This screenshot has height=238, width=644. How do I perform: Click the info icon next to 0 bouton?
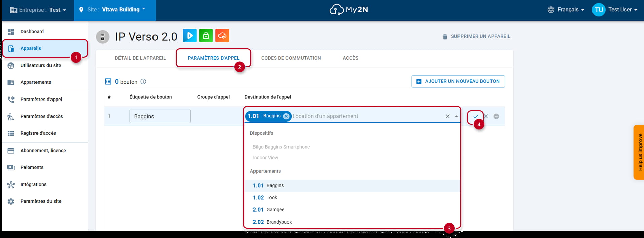143,82
